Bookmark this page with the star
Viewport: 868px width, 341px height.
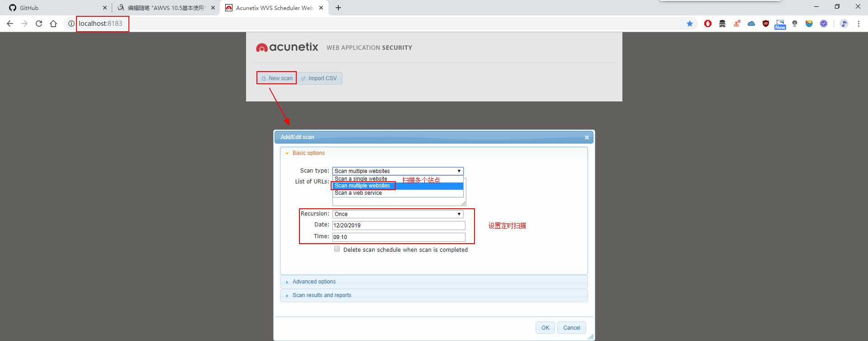[x=690, y=24]
